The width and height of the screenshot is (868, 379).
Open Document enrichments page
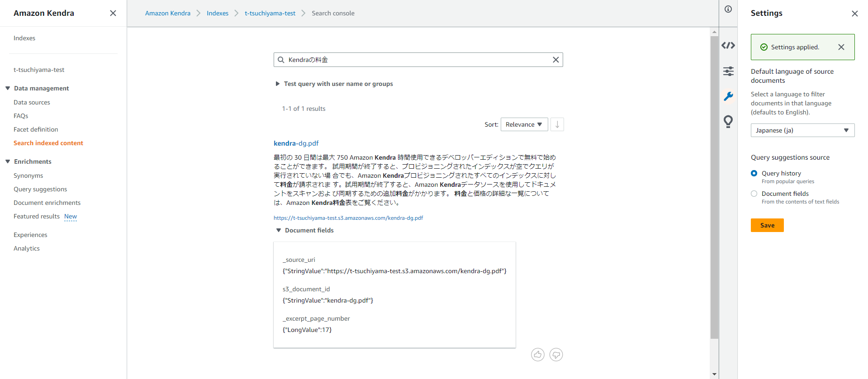click(x=47, y=203)
